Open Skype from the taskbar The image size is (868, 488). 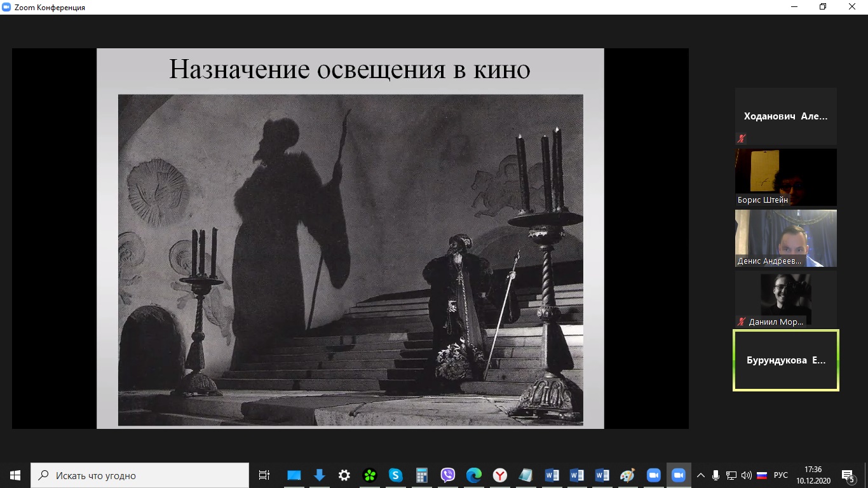point(395,475)
